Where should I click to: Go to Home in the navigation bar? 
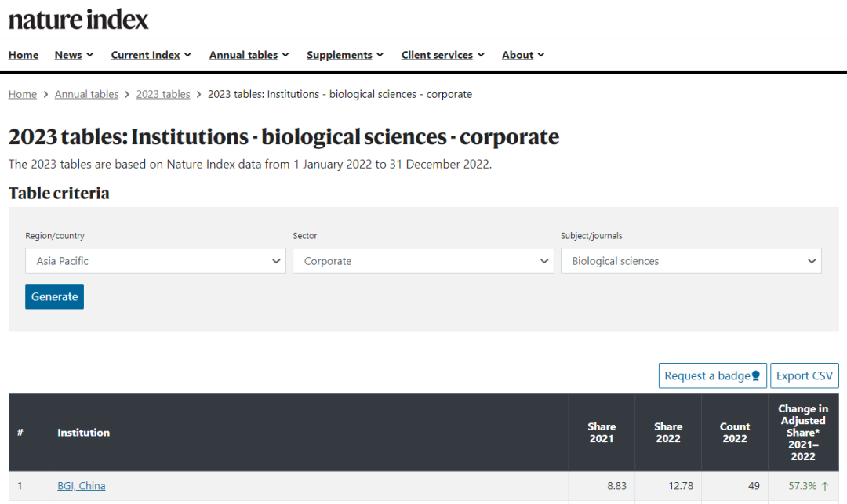24,55
